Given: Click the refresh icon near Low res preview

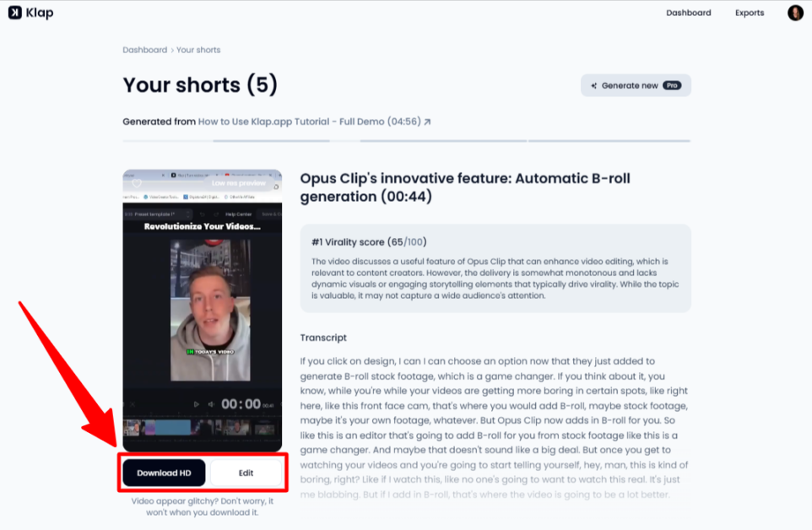Looking at the screenshot, I should [x=276, y=187].
